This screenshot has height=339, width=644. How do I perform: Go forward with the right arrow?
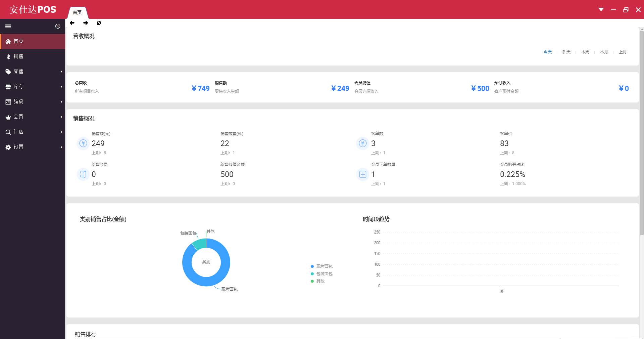[x=86, y=23]
